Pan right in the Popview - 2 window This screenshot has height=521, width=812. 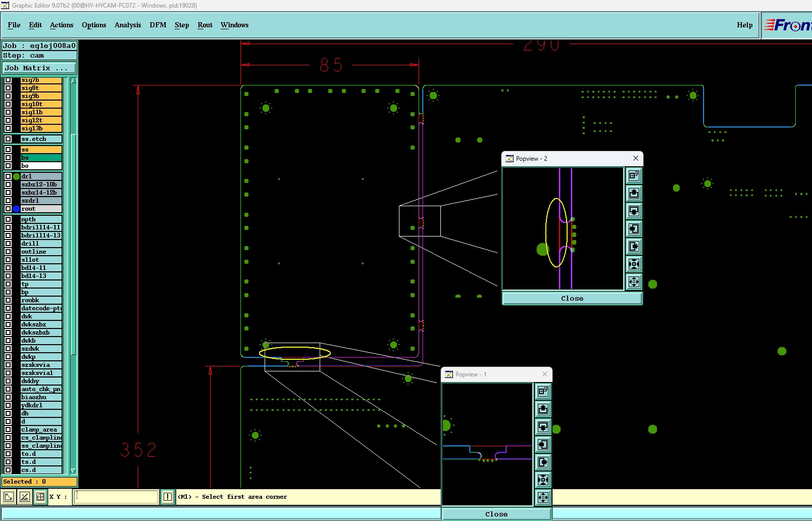point(634,246)
